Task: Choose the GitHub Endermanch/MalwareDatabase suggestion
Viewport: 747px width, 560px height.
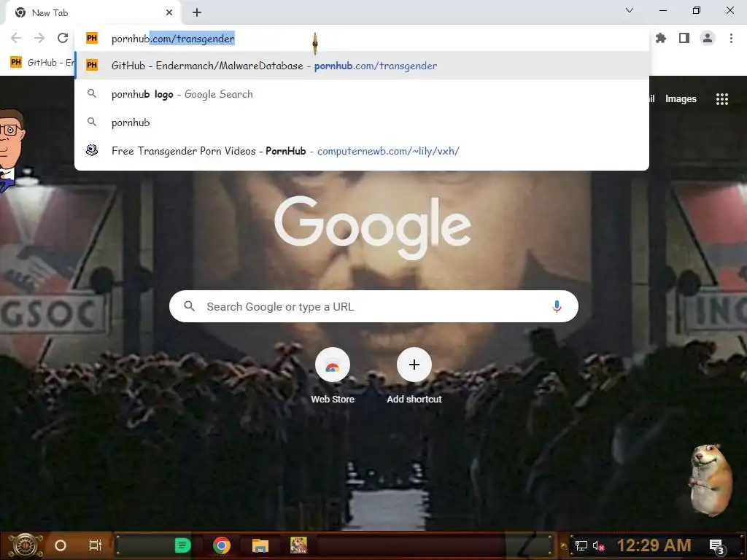Action: [362, 66]
